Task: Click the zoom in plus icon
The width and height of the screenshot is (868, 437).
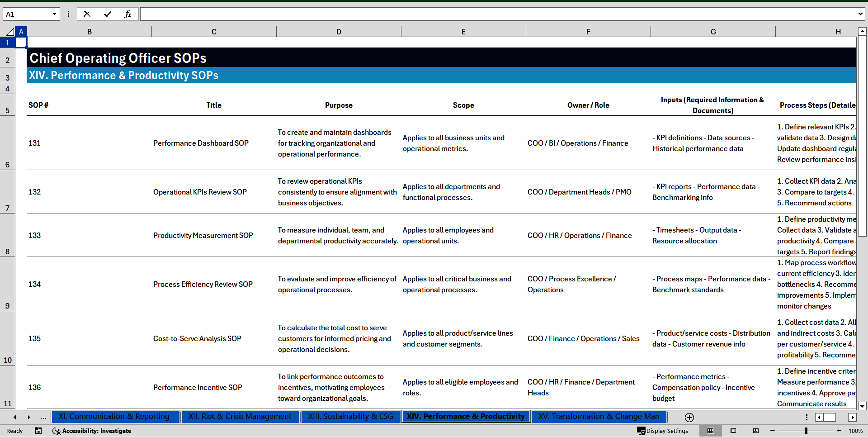Action: (839, 431)
